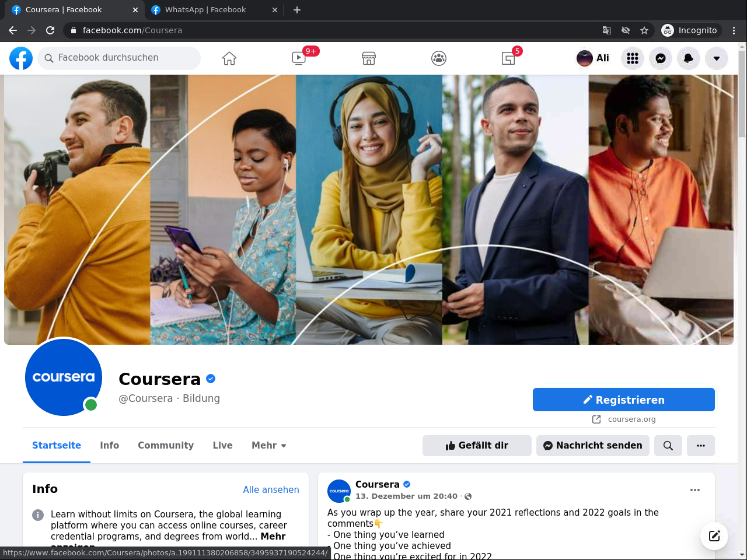The image size is (747, 560).
Task: Click the Coursera avatar on the post
Action: [x=339, y=491]
